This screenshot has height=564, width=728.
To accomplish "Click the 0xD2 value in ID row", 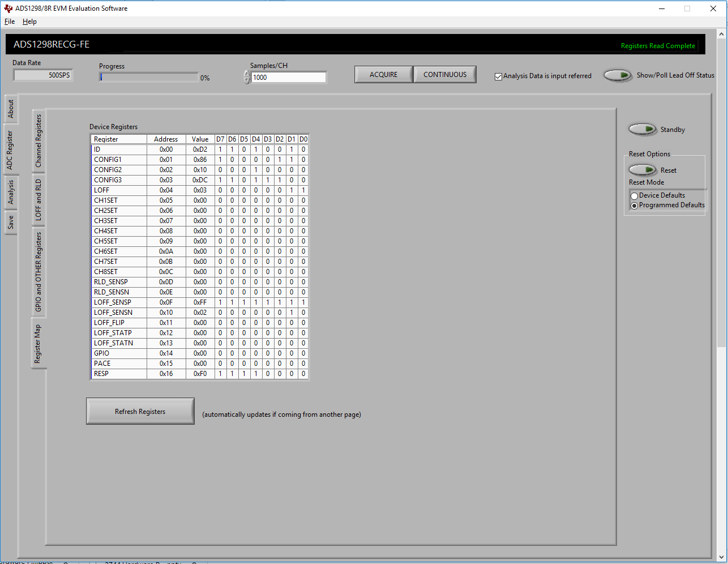I will pos(200,149).
